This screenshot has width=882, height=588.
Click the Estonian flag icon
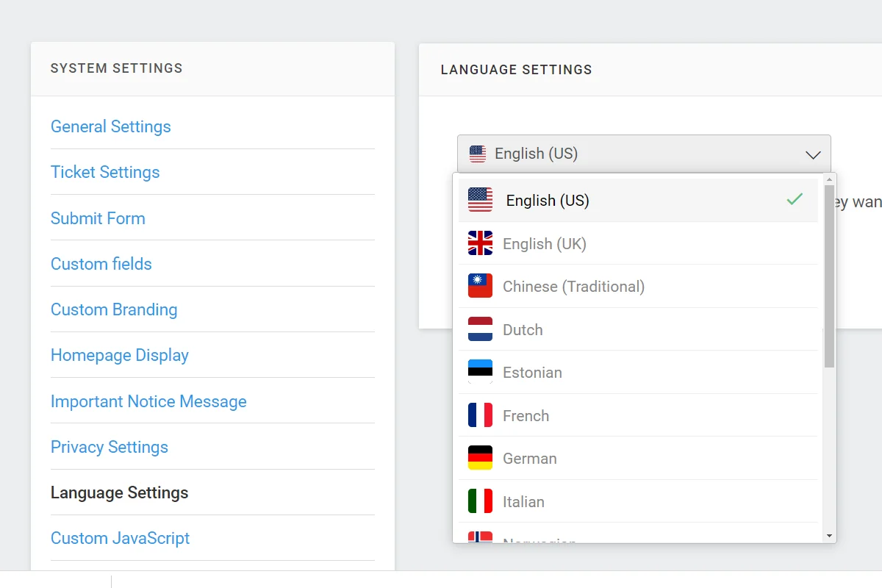[x=480, y=372]
